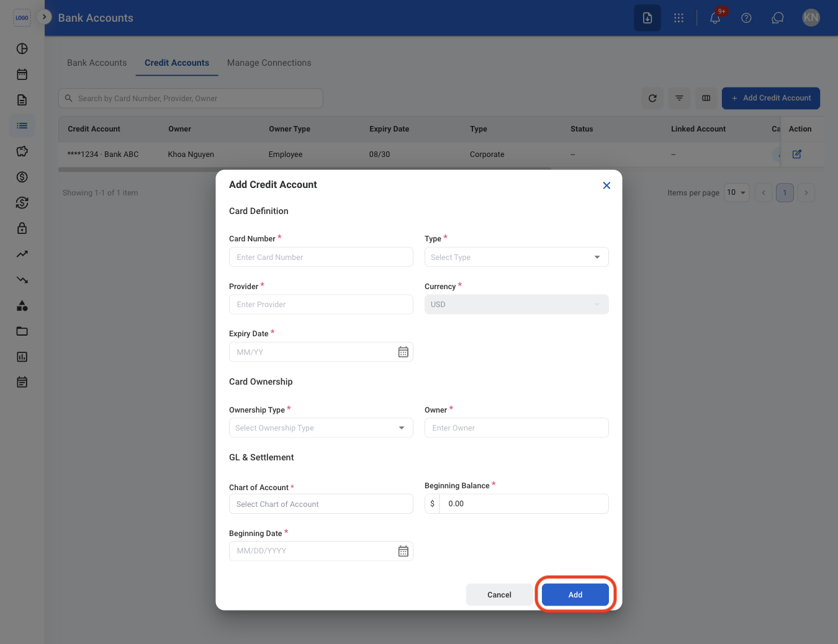Screen dimensions: 838x644
Task: Click the download file icon in header
Action: (647, 18)
